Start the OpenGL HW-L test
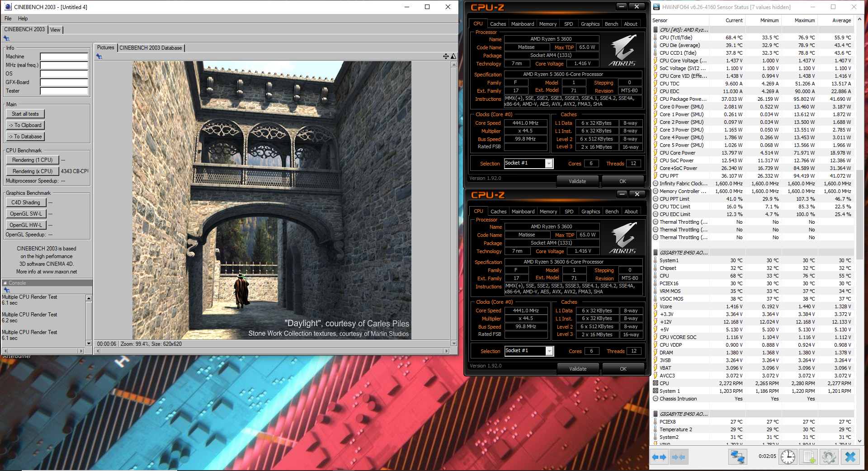Screen dimensions: 868x471 26,225
